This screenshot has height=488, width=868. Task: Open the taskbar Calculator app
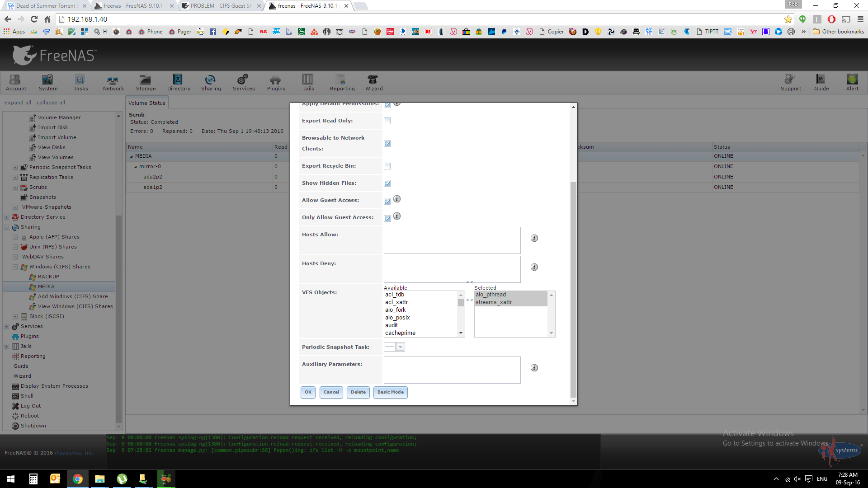click(x=33, y=479)
